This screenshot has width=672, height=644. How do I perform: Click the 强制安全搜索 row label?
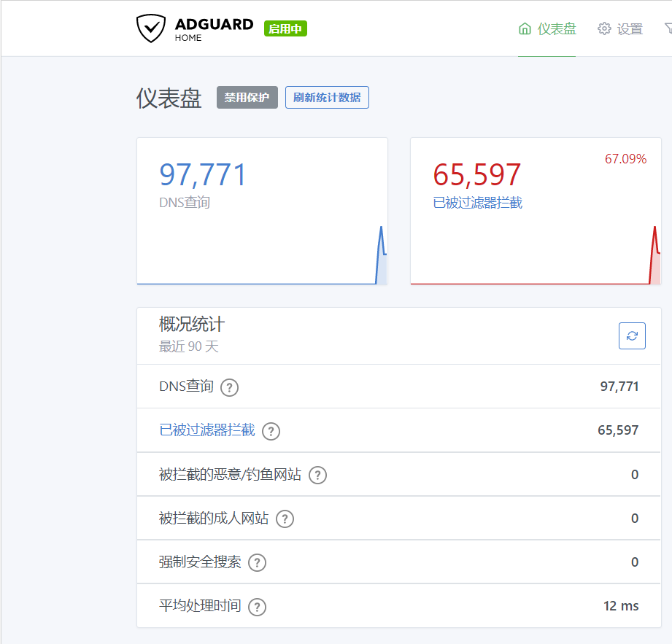[200, 562]
